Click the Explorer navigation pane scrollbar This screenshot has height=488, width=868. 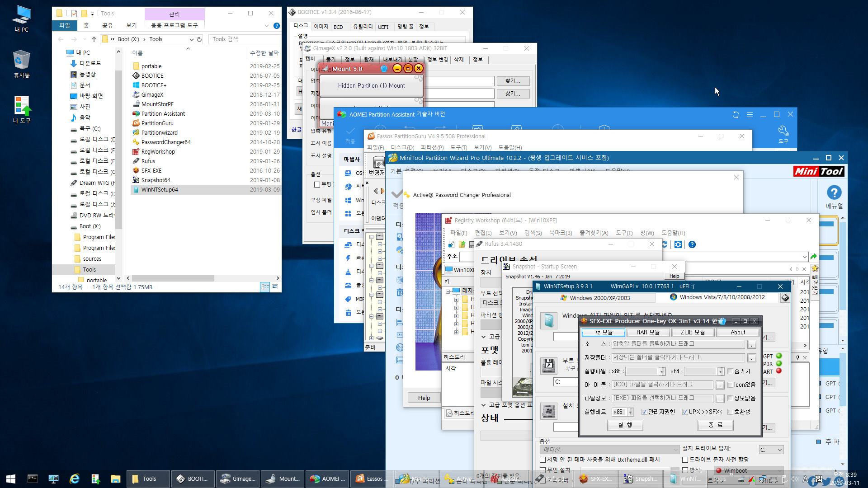click(118, 149)
